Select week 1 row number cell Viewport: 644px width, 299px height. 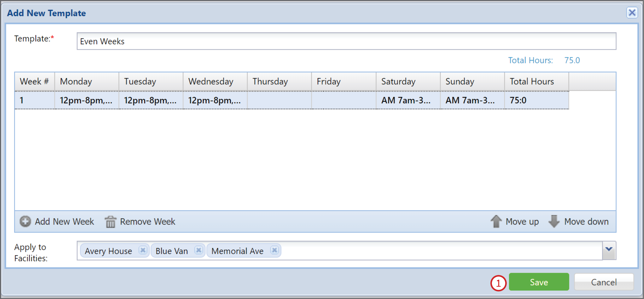[x=34, y=100]
